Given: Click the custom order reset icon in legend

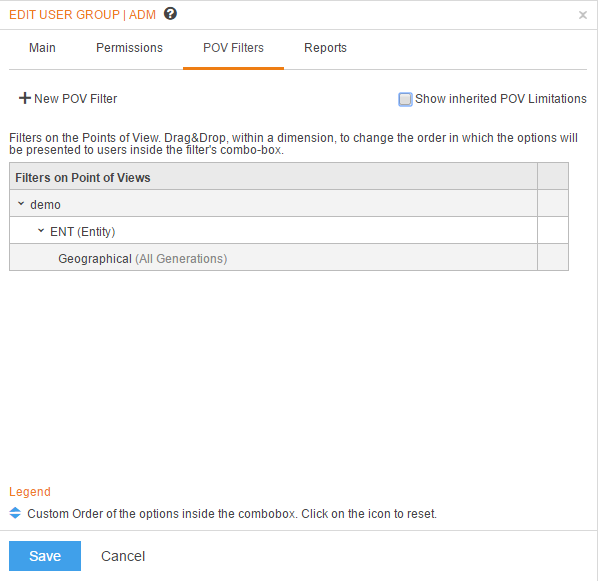Looking at the screenshot, I should 15,513.
